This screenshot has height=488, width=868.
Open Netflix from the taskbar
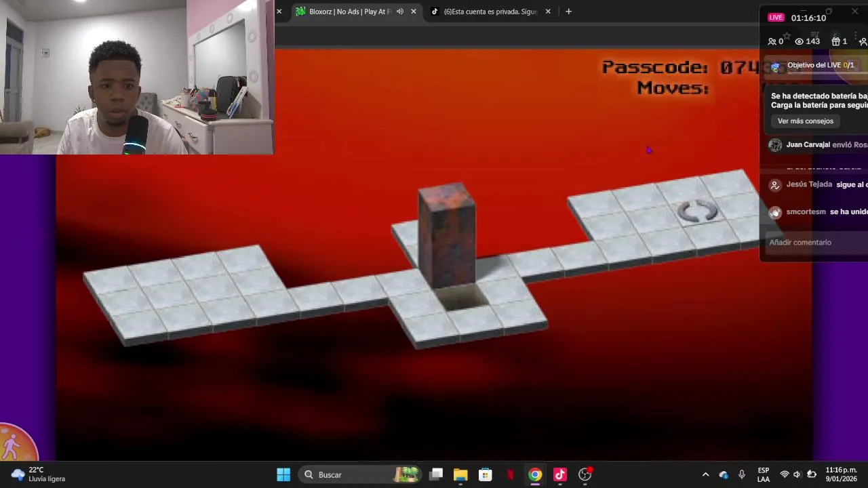511,474
